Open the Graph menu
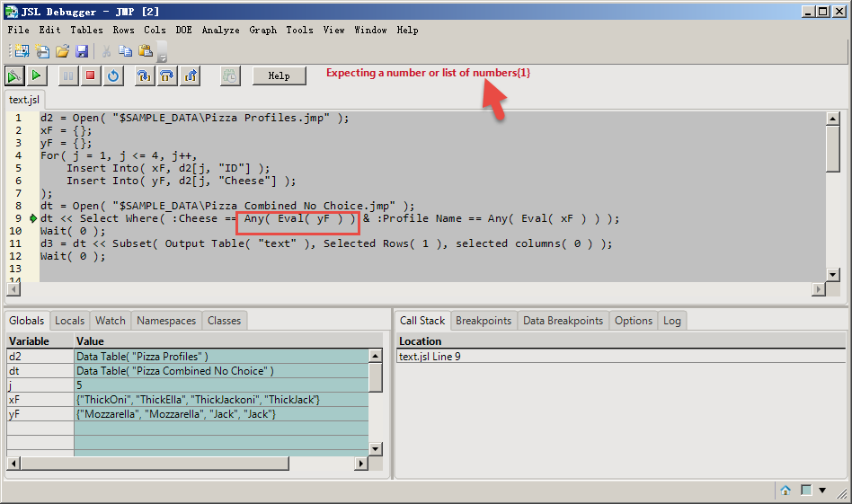The image size is (852, 504). (263, 30)
